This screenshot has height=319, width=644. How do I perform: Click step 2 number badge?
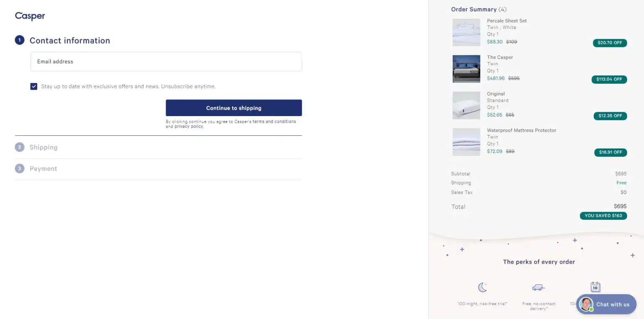[19, 147]
